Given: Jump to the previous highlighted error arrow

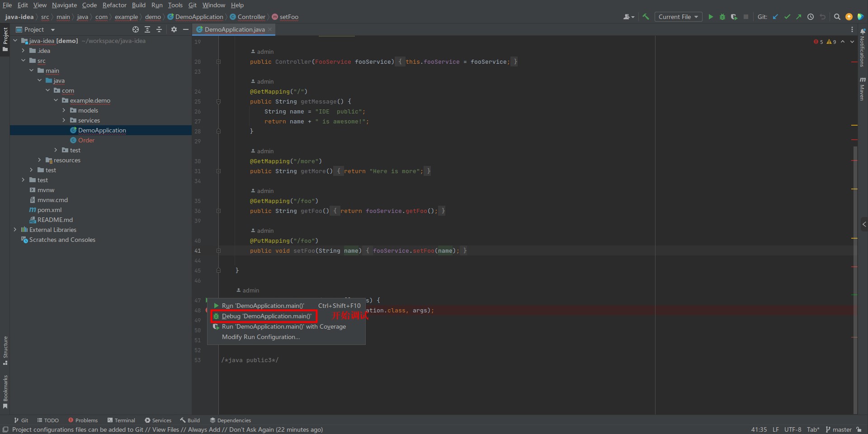Looking at the screenshot, I should [x=843, y=42].
